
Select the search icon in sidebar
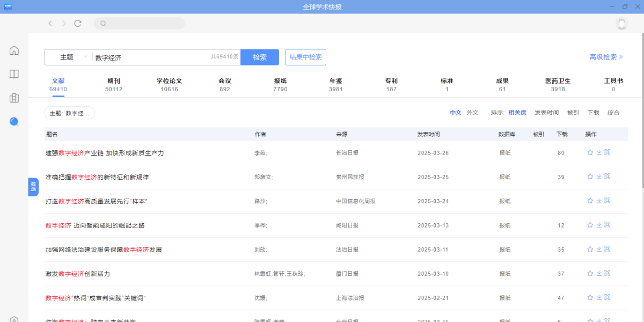(x=13, y=122)
